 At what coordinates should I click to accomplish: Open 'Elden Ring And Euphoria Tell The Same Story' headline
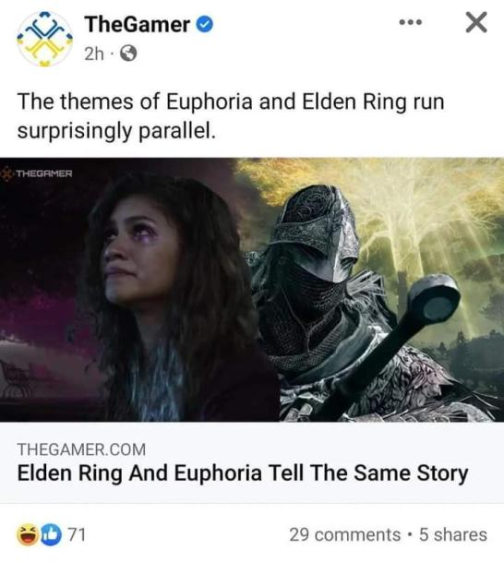click(x=243, y=473)
